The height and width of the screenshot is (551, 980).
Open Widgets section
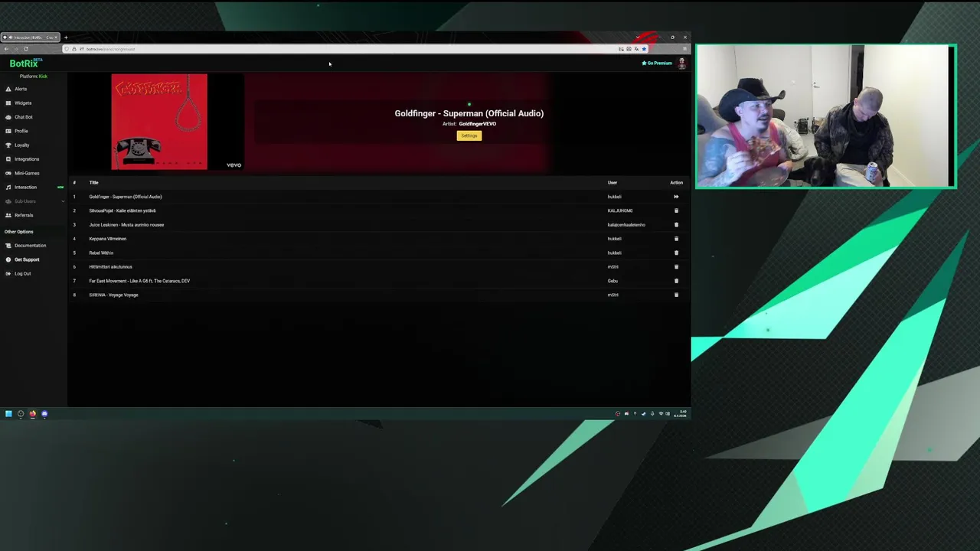point(23,103)
